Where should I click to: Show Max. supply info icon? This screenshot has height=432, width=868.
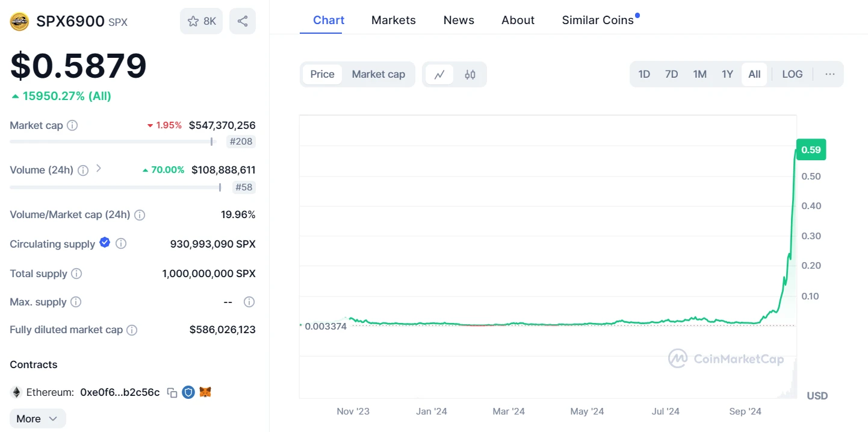[x=76, y=302]
